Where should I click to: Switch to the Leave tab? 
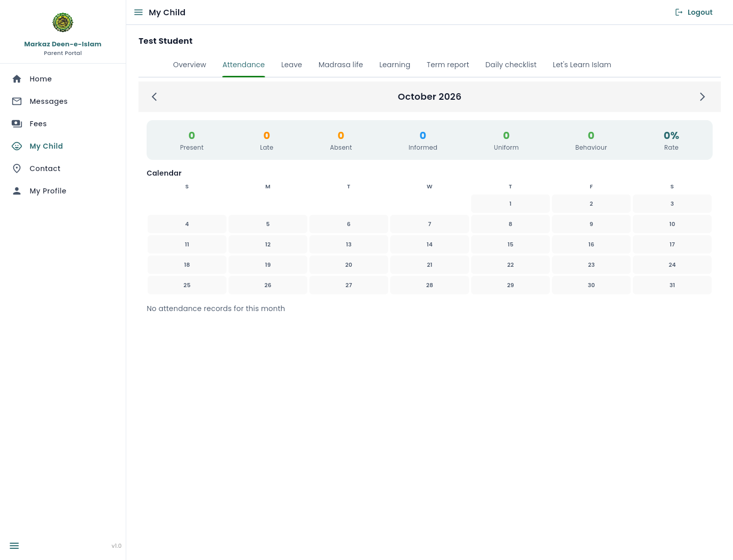coord(292,65)
